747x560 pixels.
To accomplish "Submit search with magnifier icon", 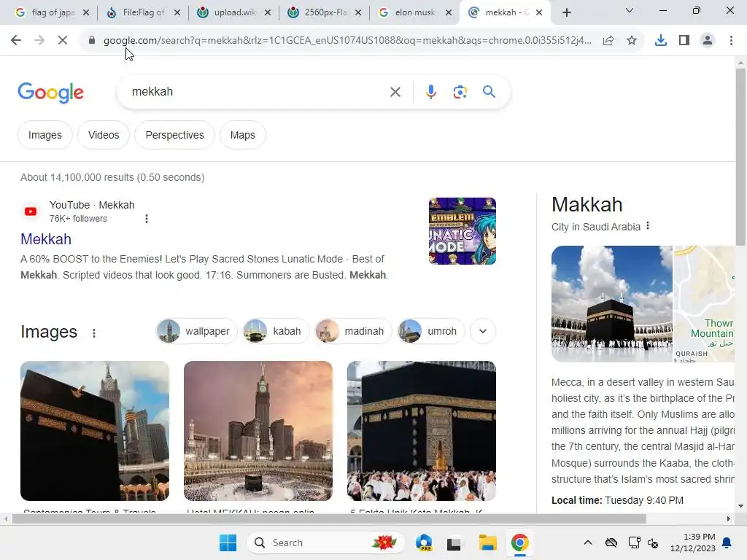I will [489, 91].
